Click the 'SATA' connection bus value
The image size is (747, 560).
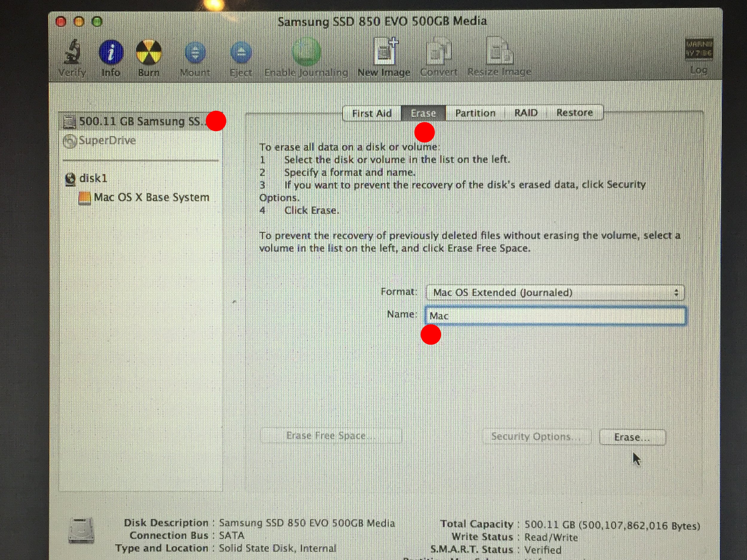point(232,535)
